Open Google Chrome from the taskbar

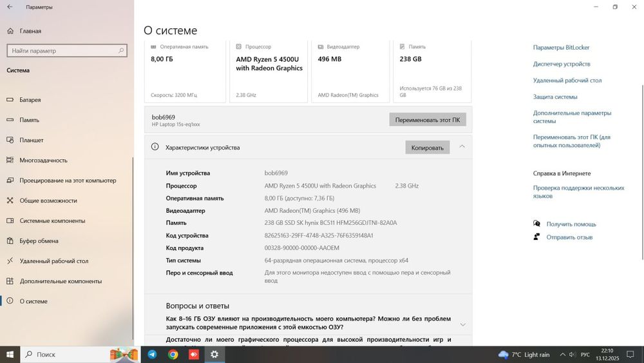pyautogui.click(x=173, y=355)
